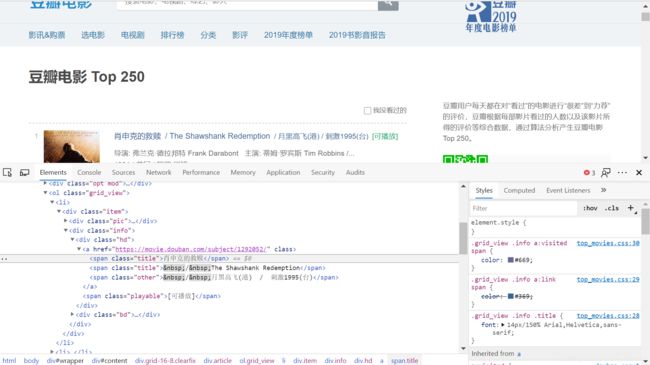Expand the font property triangle in Styles
The width and height of the screenshot is (650, 365).
tap(502, 325)
